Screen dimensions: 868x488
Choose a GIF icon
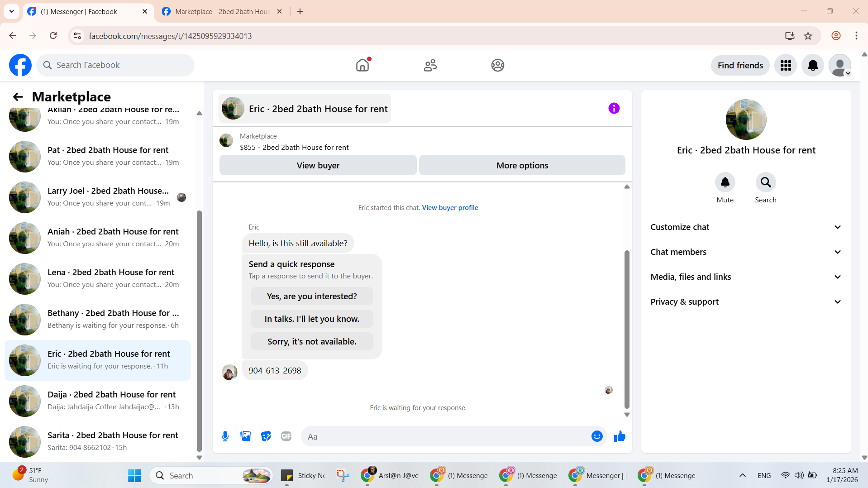click(286, 436)
